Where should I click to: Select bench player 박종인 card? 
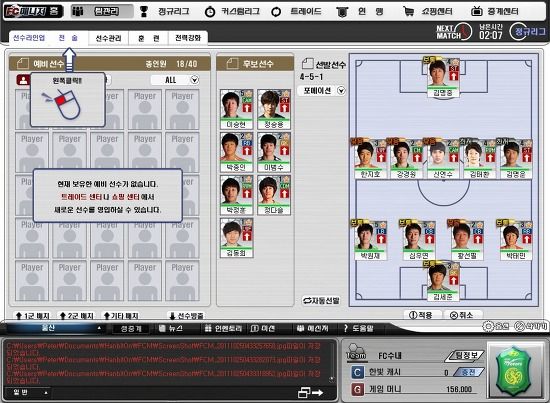pyautogui.click(x=237, y=152)
